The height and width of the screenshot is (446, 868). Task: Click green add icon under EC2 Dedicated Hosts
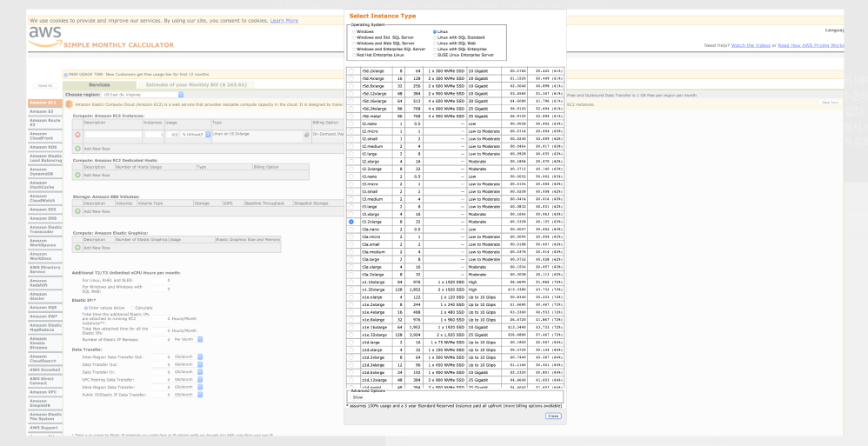[77, 175]
